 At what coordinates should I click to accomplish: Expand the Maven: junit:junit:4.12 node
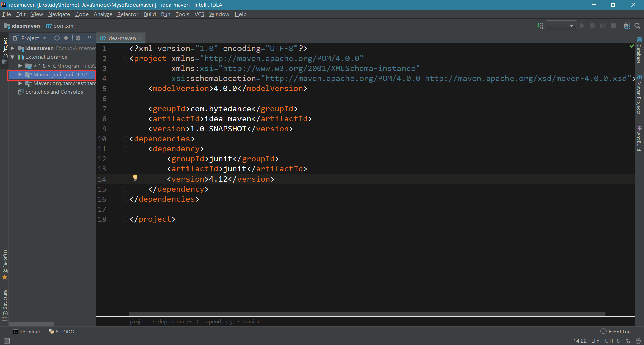(x=20, y=74)
